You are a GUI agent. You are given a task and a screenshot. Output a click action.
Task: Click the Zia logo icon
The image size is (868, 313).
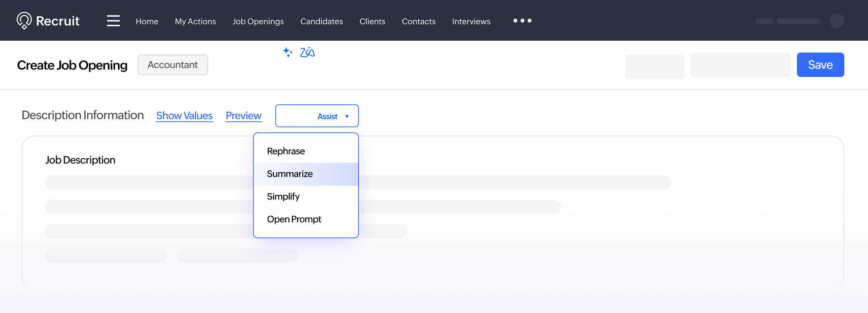coord(307,53)
